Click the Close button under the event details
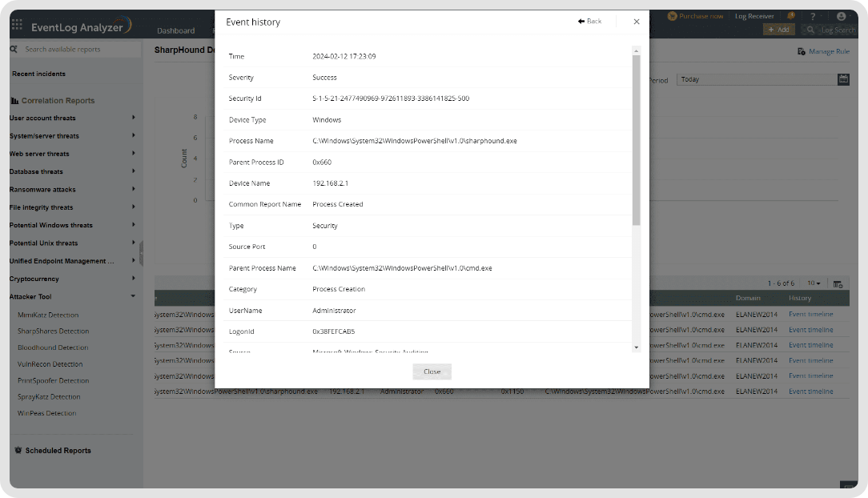Viewport: 868px width, 498px height. [432, 371]
